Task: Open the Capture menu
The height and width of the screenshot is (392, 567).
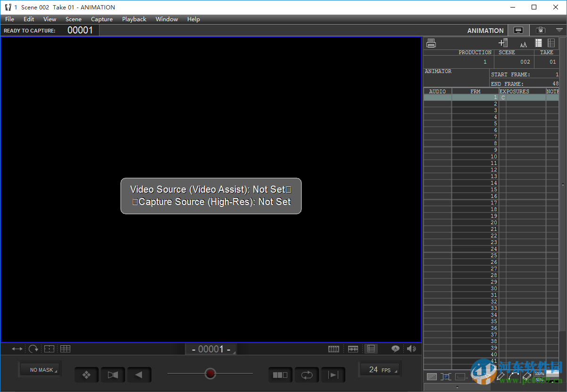Action: [x=102, y=19]
